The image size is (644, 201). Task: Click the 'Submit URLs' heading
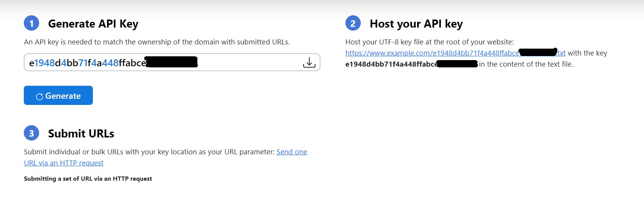[x=81, y=134]
